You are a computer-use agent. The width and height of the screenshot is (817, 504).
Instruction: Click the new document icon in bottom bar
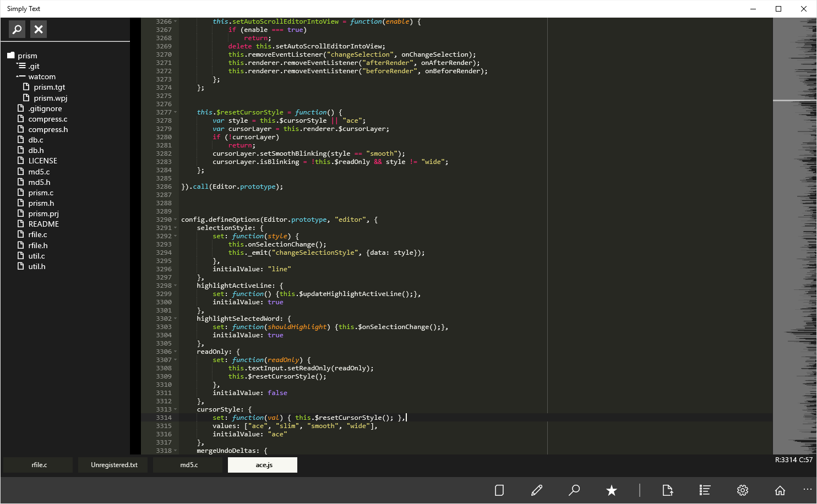pos(499,490)
